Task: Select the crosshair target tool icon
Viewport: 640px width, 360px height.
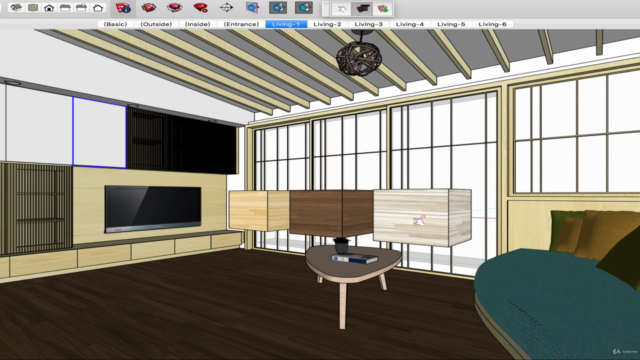Action: point(226,7)
